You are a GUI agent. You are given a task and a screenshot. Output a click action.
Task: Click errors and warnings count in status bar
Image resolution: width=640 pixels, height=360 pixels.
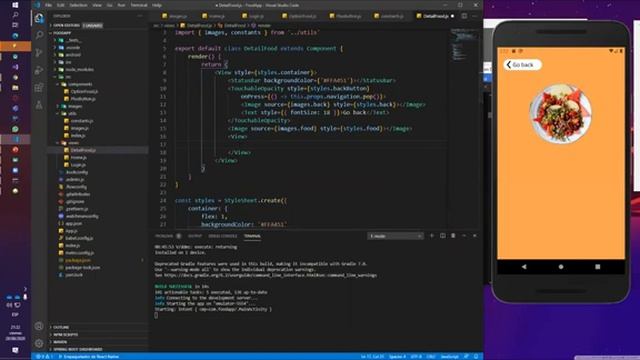click(43, 356)
